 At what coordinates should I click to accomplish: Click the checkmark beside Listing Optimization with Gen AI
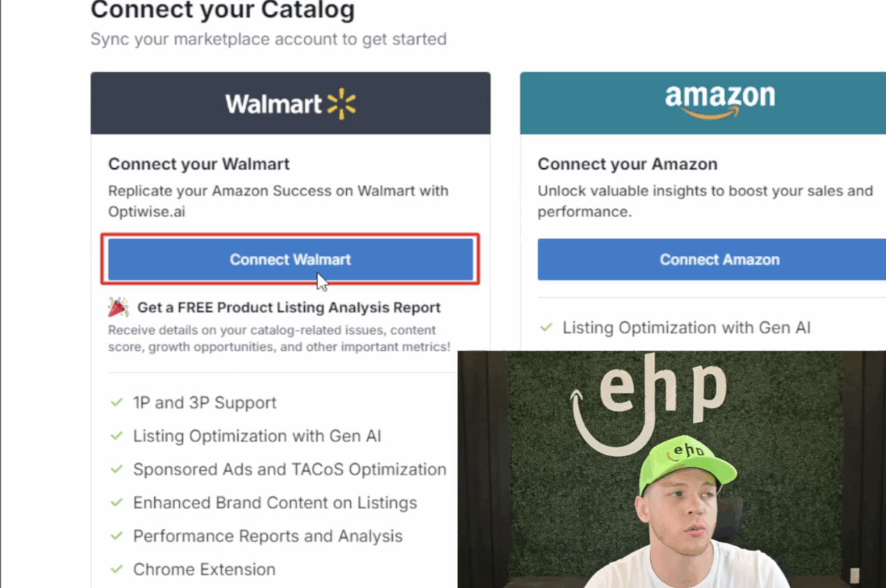point(115,436)
